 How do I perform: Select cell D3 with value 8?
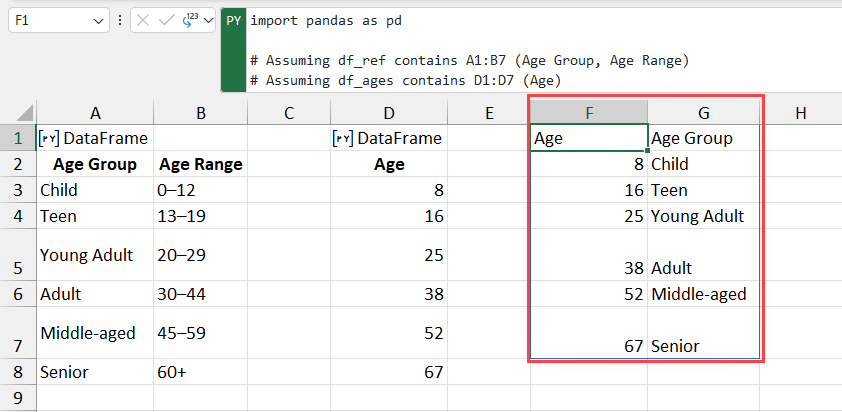[389, 190]
